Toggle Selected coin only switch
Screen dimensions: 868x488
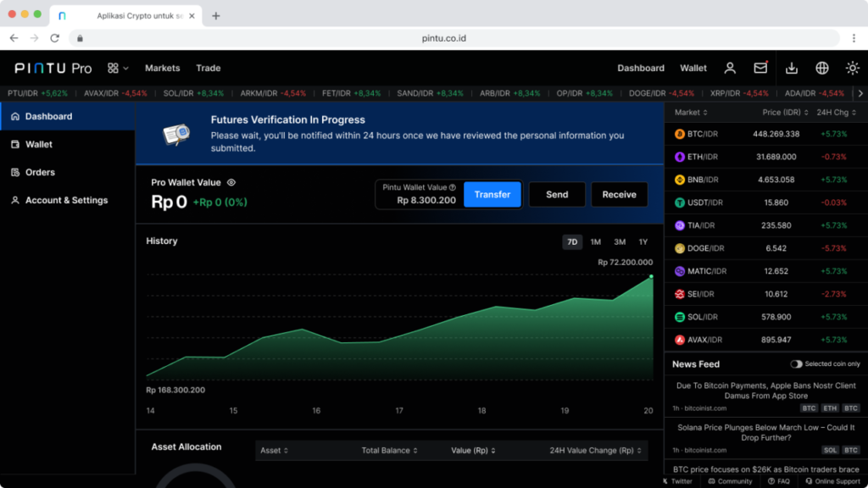[796, 364]
